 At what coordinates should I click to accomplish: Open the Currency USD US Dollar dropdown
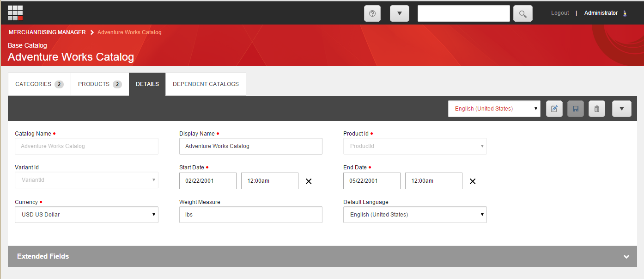pyautogui.click(x=86, y=215)
